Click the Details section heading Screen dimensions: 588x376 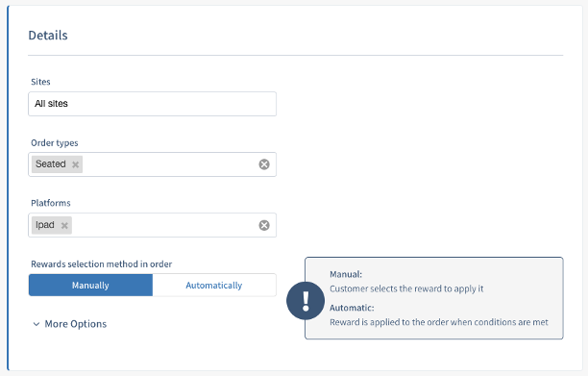point(48,36)
